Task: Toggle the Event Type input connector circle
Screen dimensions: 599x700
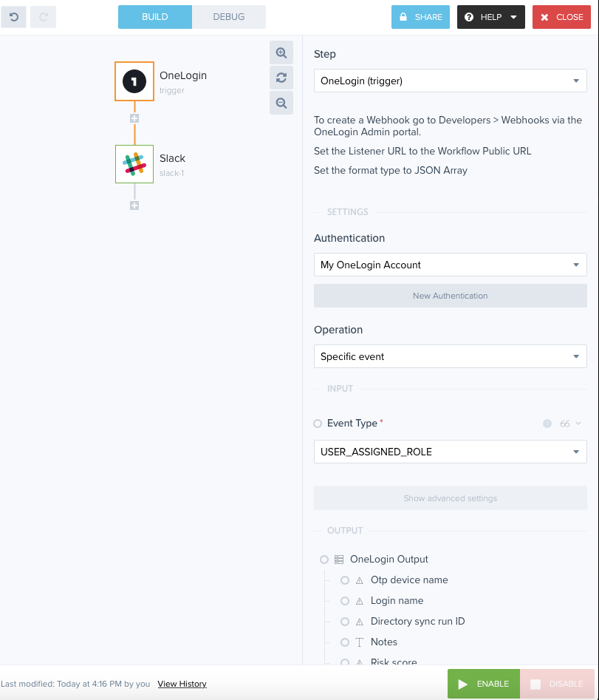Action: [318, 424]
